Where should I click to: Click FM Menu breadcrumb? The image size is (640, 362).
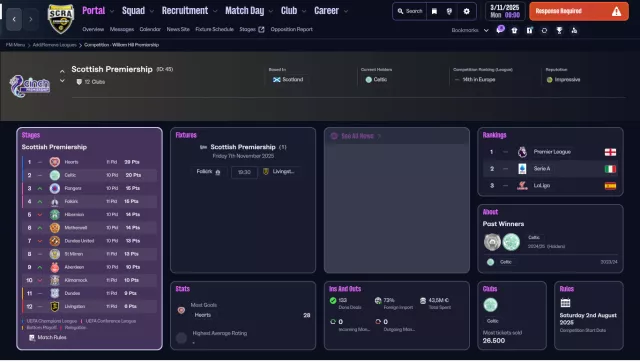15,45
